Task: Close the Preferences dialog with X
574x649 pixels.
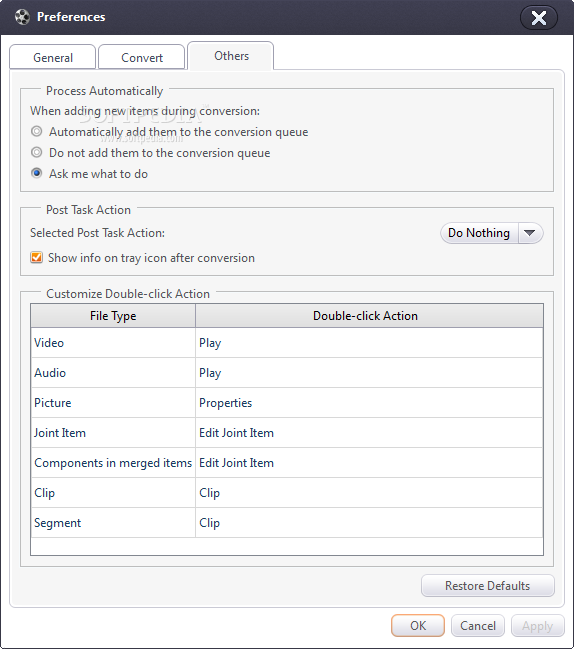Action: 539,18
